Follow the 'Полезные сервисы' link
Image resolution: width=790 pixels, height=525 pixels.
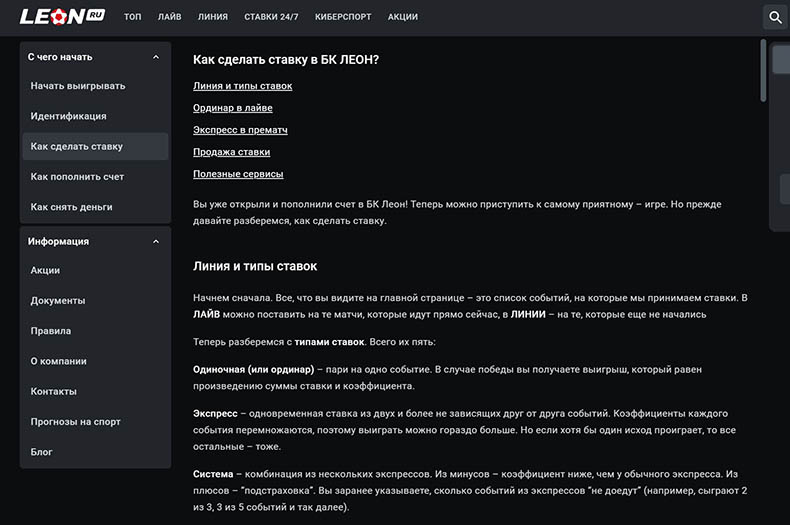click(x=238, y=174)
